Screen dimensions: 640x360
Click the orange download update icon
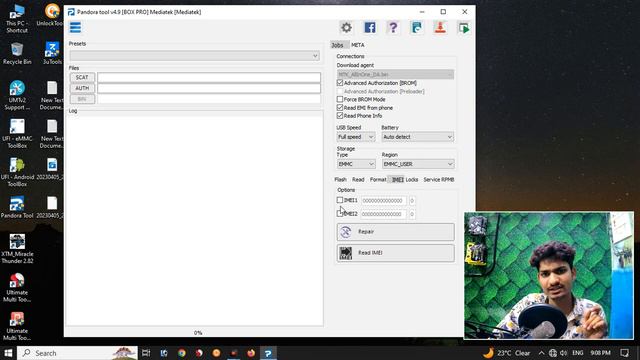[x=440, y=28]
